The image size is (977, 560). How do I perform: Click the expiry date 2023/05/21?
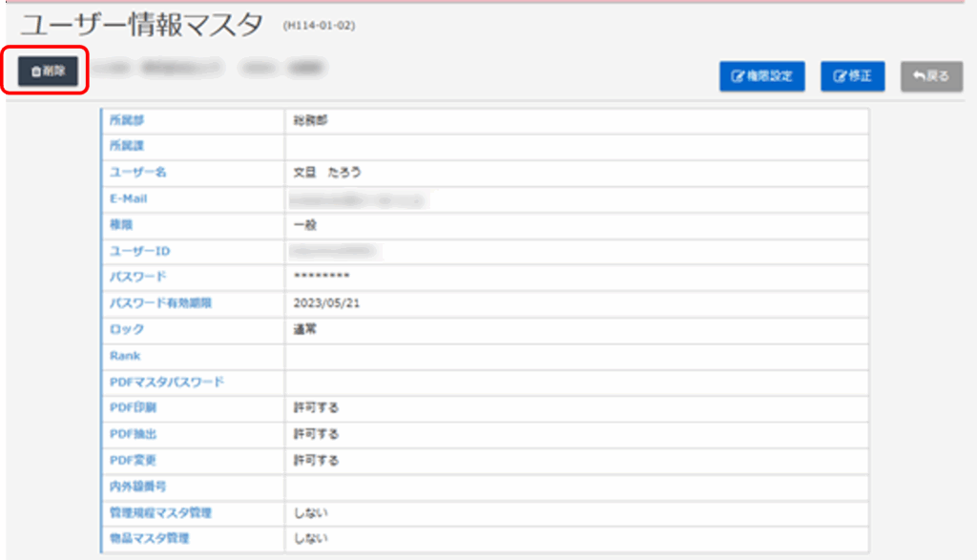326,303
